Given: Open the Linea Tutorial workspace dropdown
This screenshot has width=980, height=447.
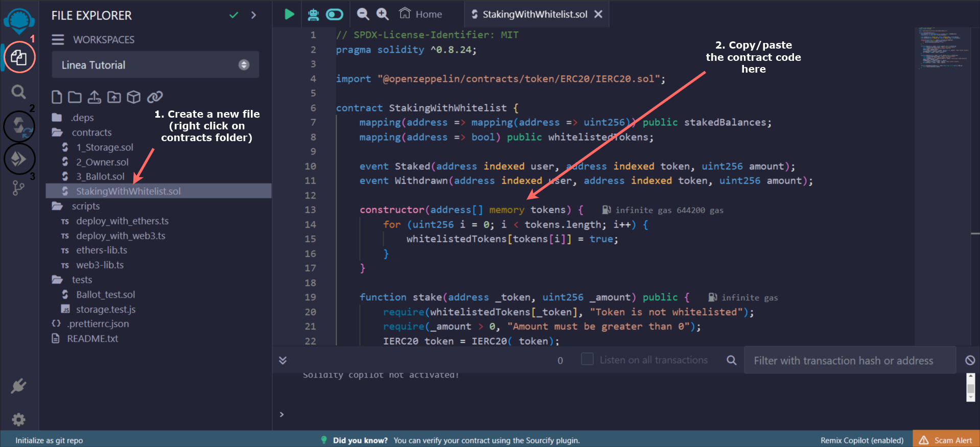Looking at the screenshot, I should click(x=155, y=65).
